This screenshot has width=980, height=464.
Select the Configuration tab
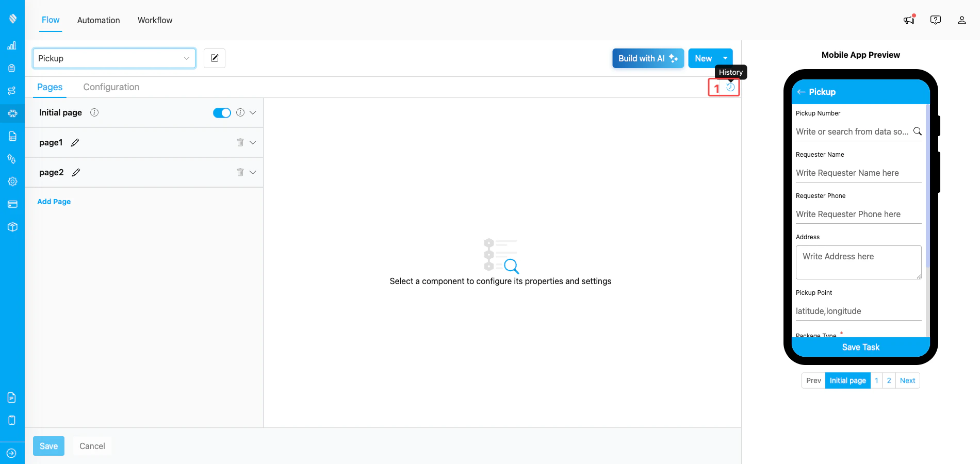click(x=111, y=87)
